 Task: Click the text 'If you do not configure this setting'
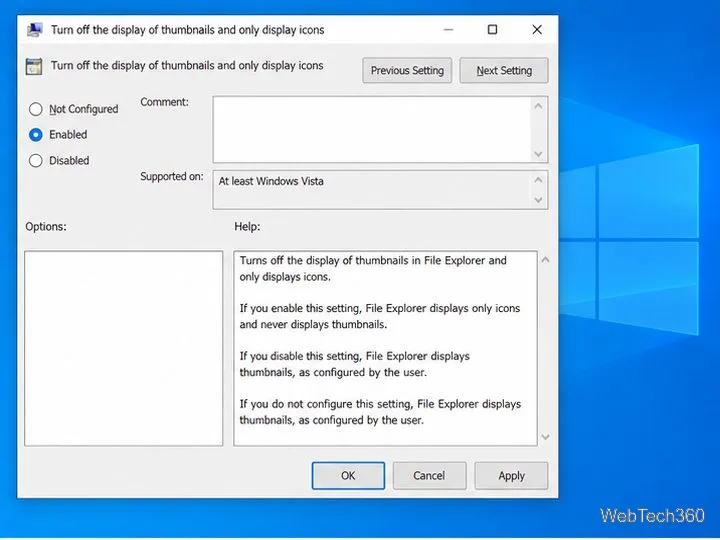[327, 404]
